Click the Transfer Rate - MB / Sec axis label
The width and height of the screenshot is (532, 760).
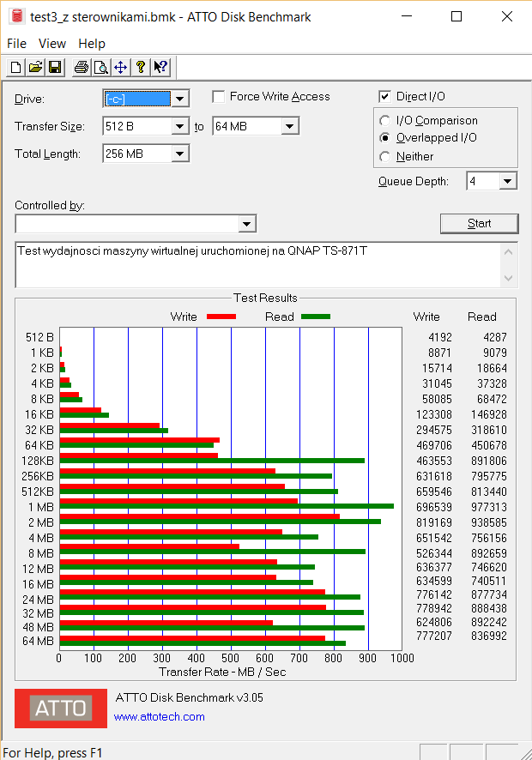[x=222, y=672]
